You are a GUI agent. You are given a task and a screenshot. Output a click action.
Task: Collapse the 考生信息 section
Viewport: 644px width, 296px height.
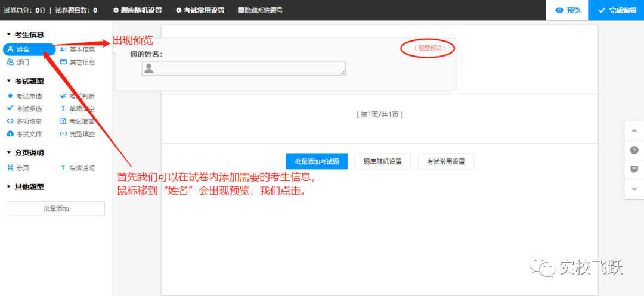26,35
